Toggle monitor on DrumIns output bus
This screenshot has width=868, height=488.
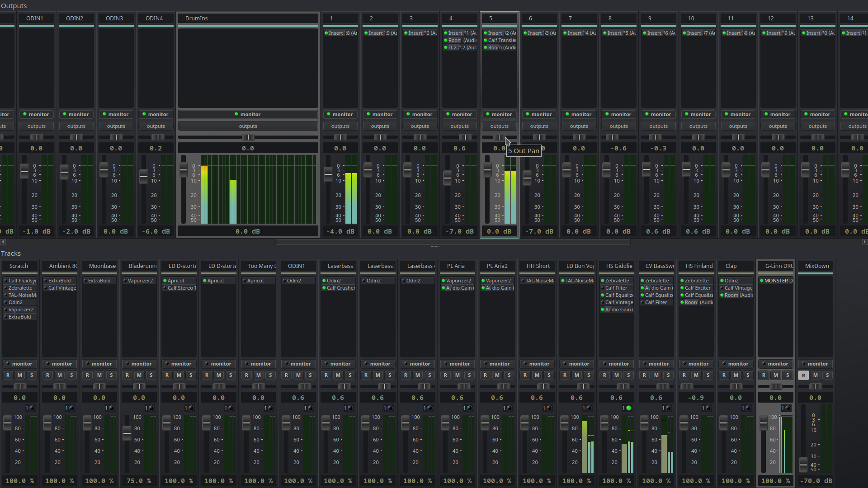(x=248, y=114)
